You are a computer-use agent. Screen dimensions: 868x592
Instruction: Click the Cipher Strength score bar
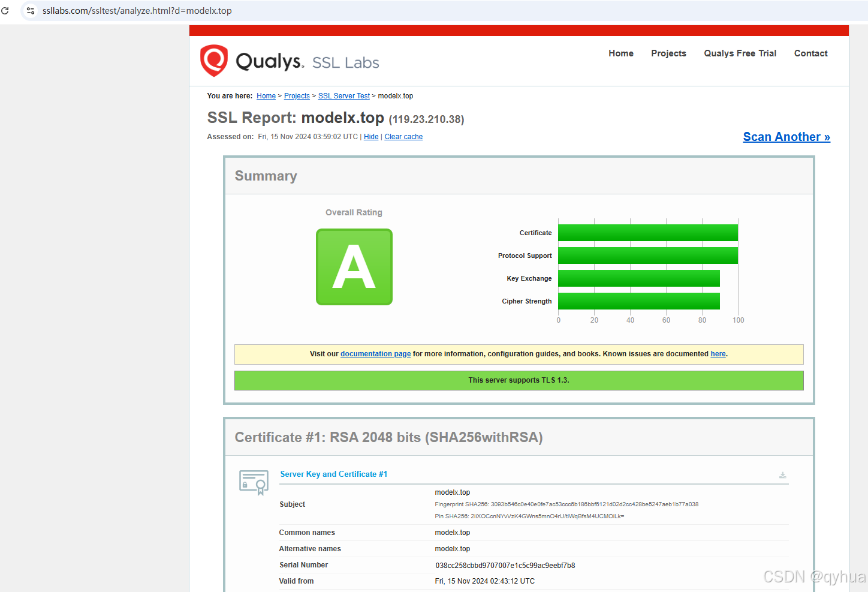(x=639, y=301)
